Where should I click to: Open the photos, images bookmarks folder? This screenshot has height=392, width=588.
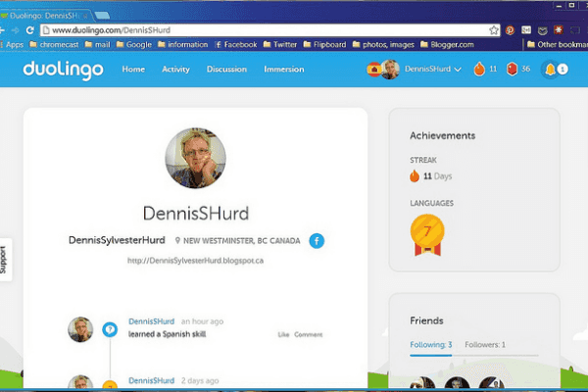[383, 45]
